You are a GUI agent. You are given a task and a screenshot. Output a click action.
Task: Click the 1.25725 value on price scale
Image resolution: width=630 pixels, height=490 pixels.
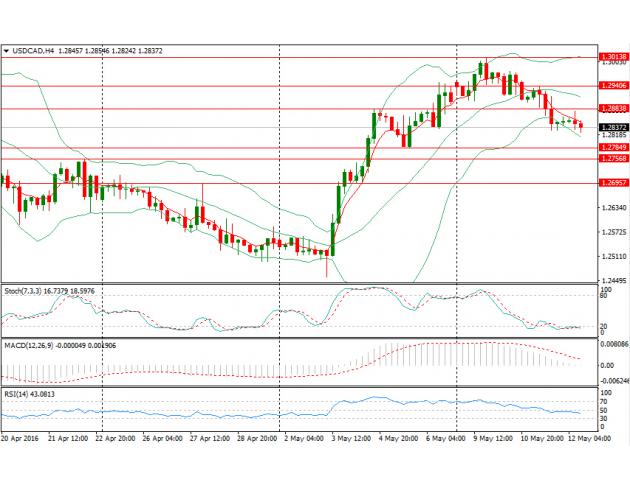[x=614, y=232]
